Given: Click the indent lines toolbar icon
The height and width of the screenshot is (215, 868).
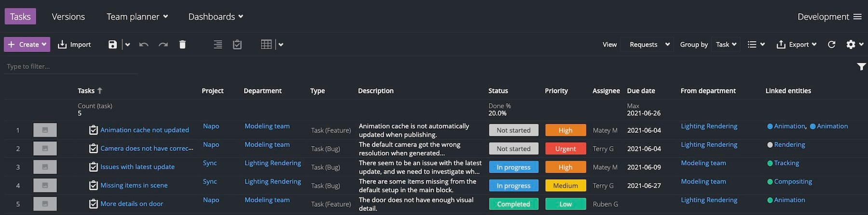Looking at the screenshot, I should point(218,44).
